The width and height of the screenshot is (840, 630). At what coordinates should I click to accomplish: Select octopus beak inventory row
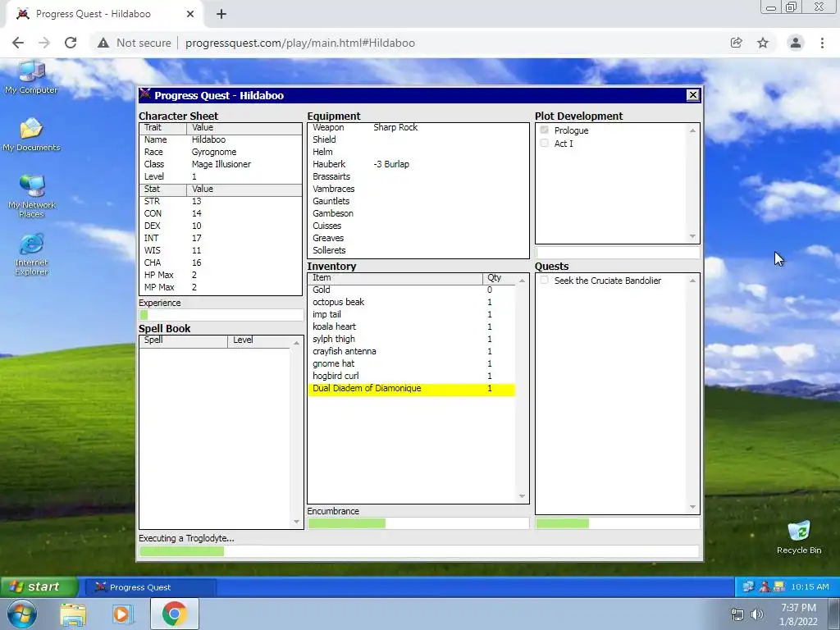(412, 302)
